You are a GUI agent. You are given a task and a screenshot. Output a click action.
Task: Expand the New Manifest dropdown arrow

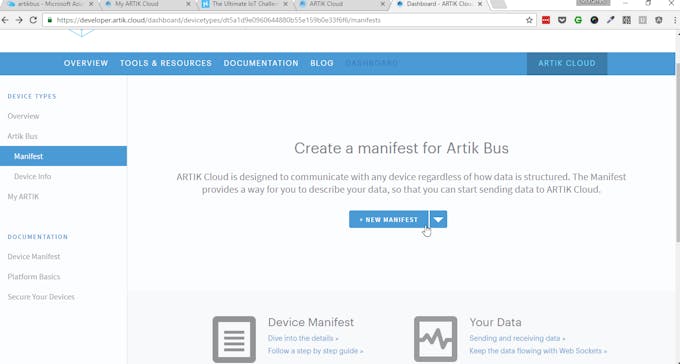[438, 220]
